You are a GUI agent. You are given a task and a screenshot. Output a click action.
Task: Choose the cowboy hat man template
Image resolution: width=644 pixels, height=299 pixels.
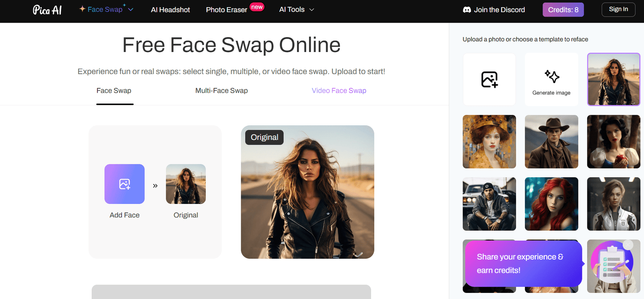(x=551, y=141)
